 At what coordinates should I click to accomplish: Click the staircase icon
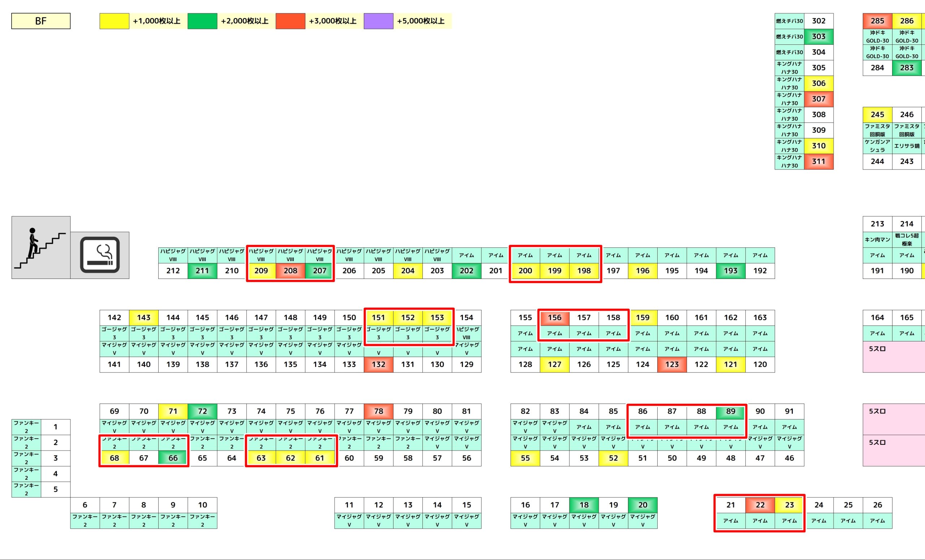coord(40,247)
